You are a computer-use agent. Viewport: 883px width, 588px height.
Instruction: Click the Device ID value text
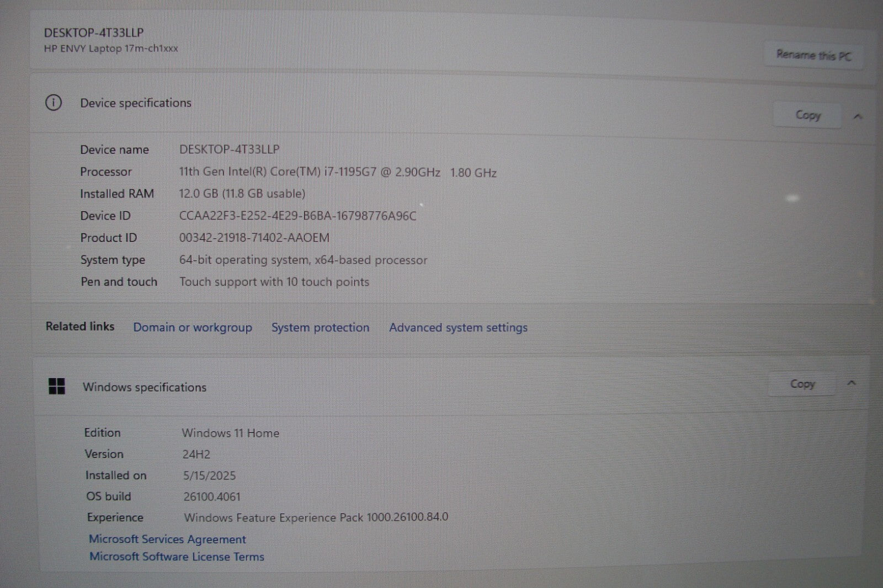[297, 216]
